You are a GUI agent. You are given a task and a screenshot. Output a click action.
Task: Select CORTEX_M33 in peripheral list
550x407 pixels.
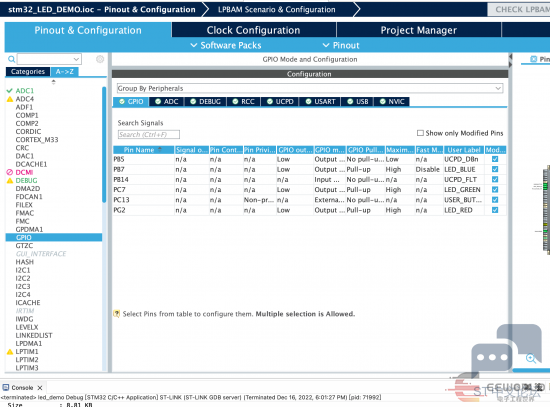(x=37, y=140)
